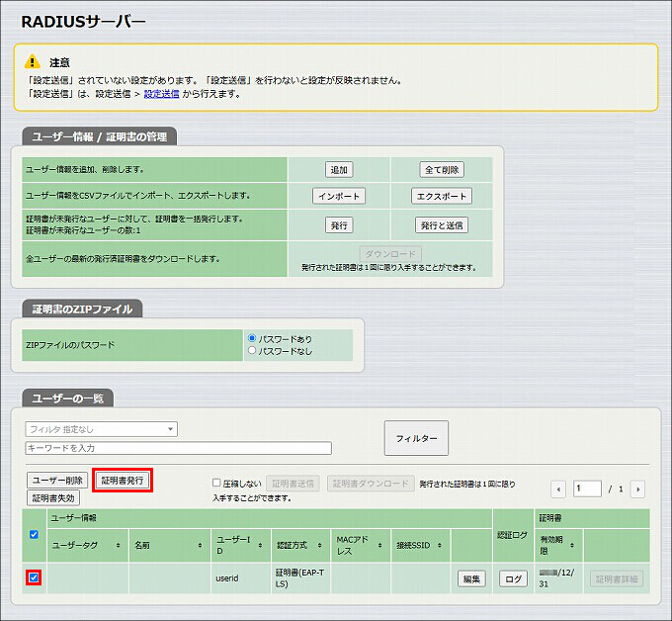Toggle the 圧縮しない checkbox

tap(216, 483)
